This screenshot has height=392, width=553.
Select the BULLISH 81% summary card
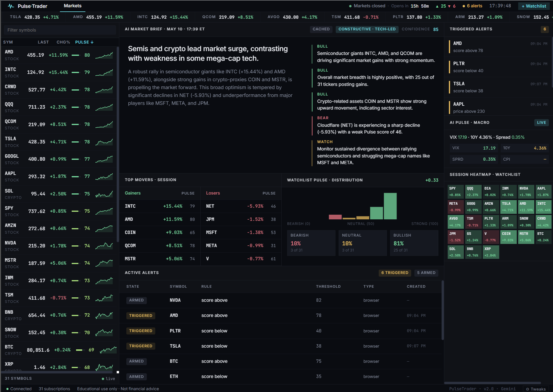(x=414, y=243)
